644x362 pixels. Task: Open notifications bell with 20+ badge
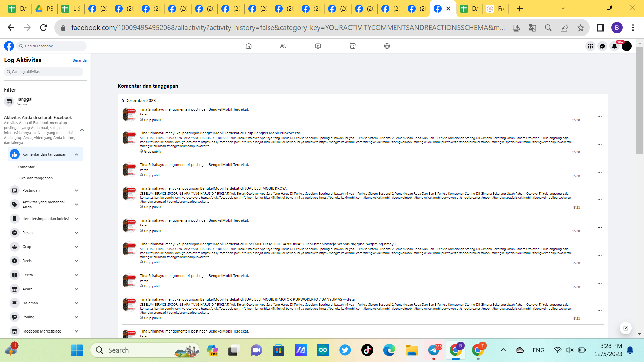point(615,46)
